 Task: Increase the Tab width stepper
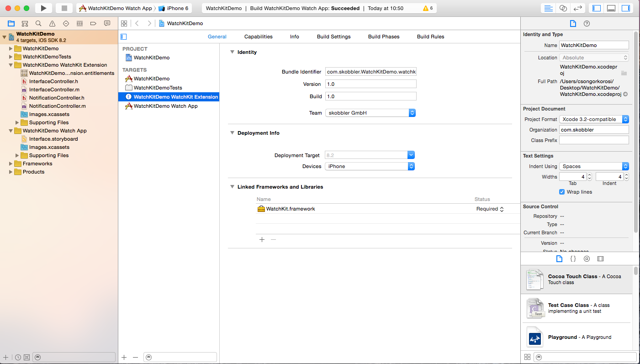click(x=589, y=175)
